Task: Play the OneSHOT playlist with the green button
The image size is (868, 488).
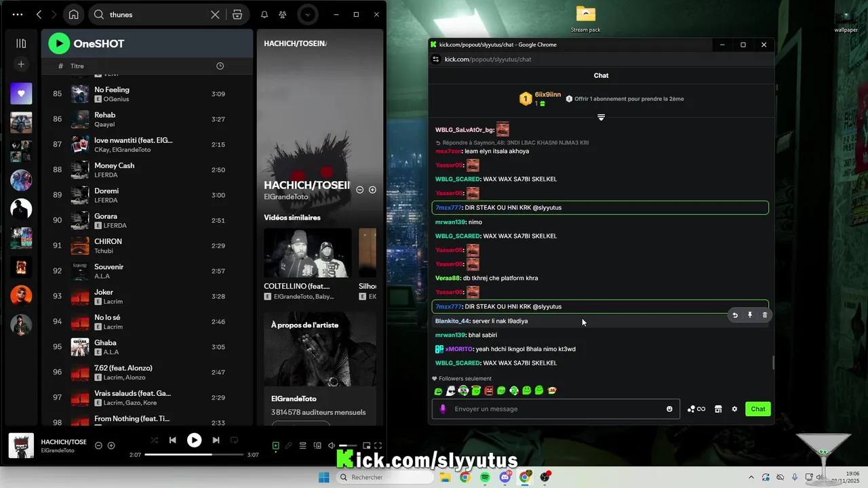Action: pyautogui.click(x=59, y=43)
